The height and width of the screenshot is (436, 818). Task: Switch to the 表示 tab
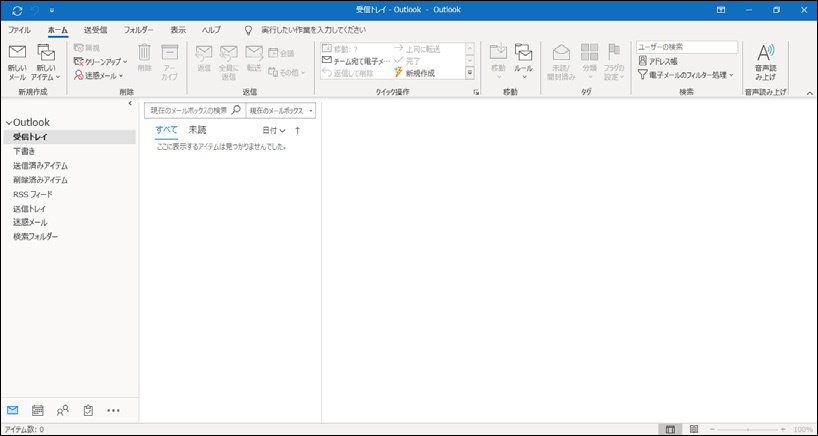click(x=178, y=30)
